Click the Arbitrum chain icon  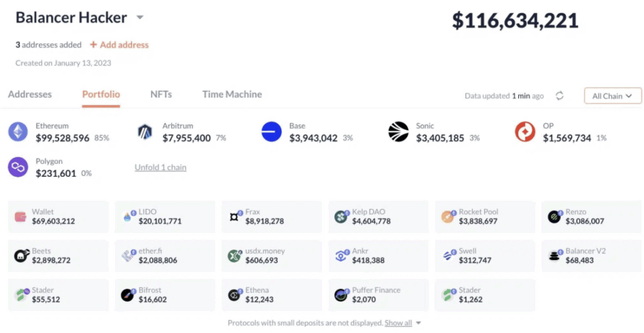145,132
